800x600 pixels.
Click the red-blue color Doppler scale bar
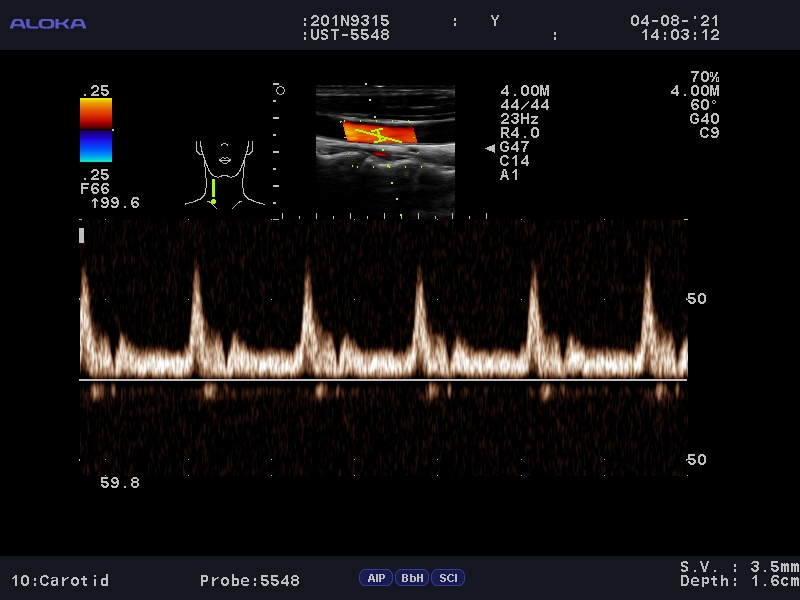click(96, 130)
